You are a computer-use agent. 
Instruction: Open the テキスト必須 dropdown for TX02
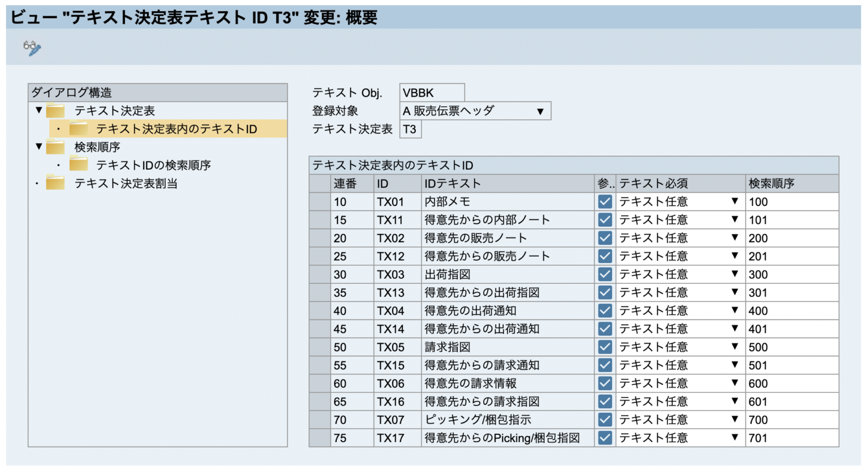(735, 237)
